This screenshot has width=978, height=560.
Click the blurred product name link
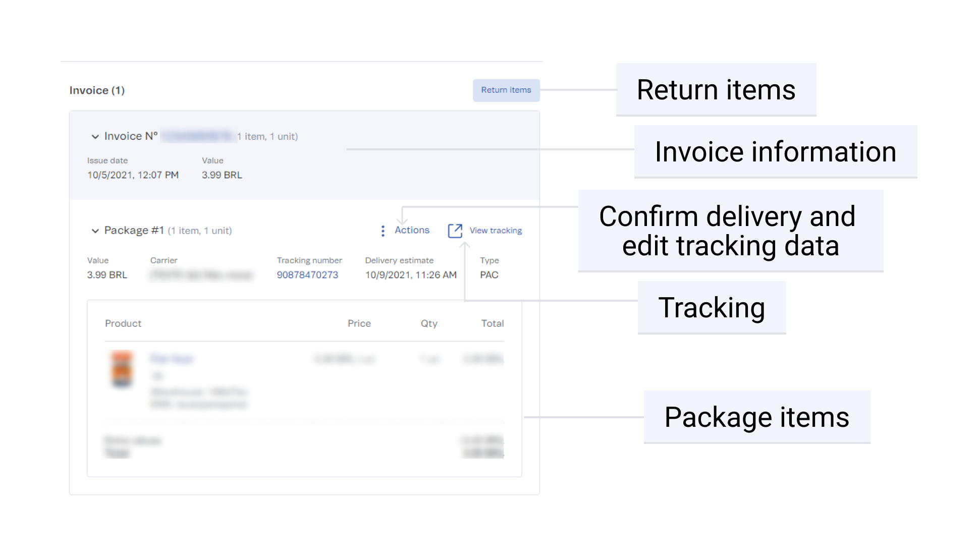[x=172, y=359]
